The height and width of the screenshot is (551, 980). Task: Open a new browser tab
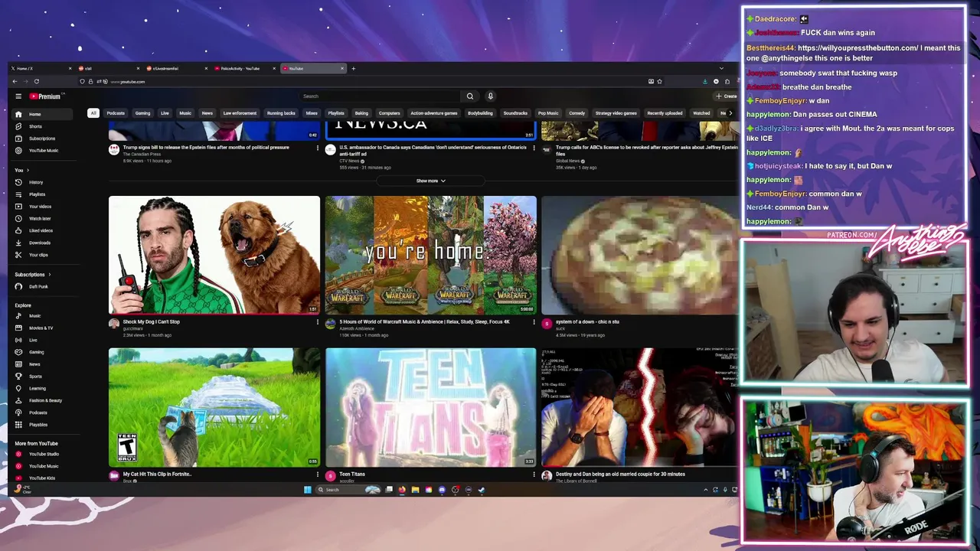(x=353, y=69)
